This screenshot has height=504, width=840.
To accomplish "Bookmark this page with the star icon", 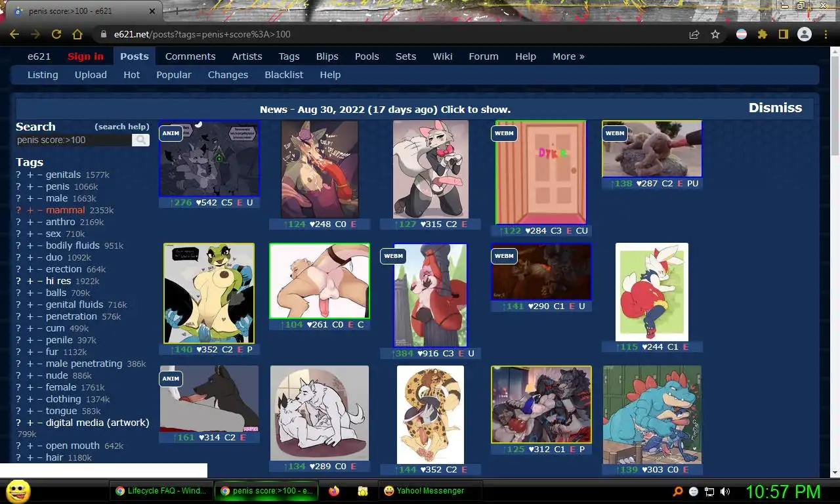I will pyautogui.click(x=715, y=34).
